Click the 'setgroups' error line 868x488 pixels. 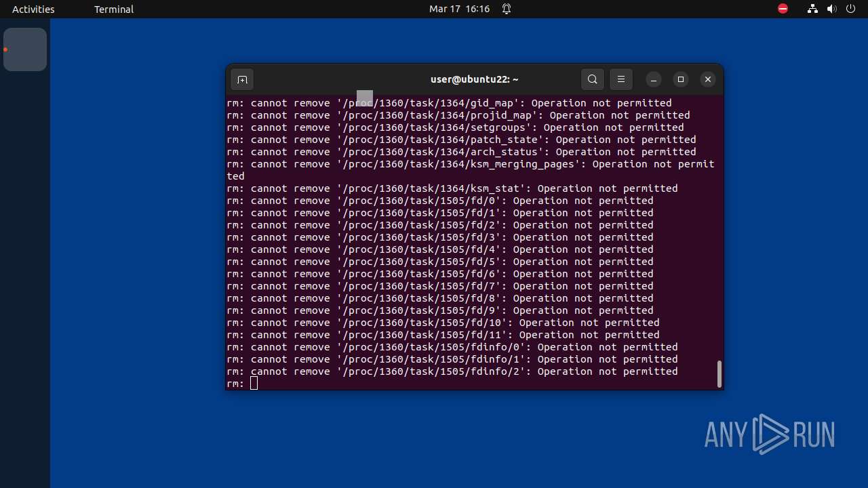[455, 127]
